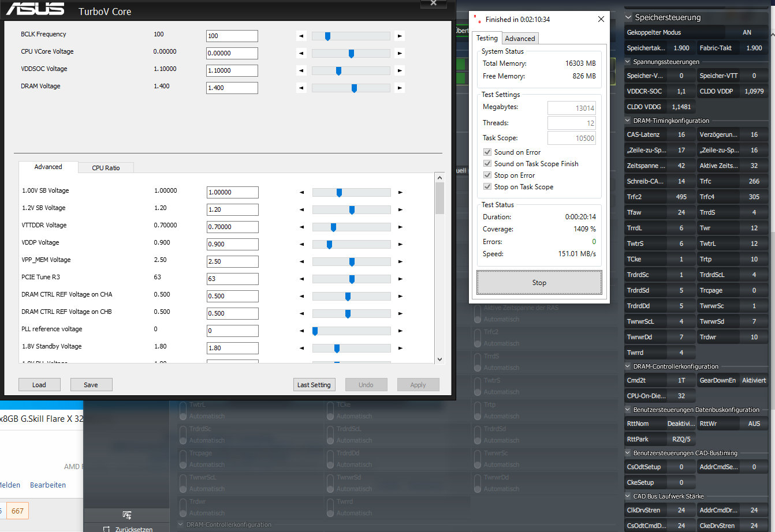Click the 1.8V Standby Voltage decrease arrow

301,349
